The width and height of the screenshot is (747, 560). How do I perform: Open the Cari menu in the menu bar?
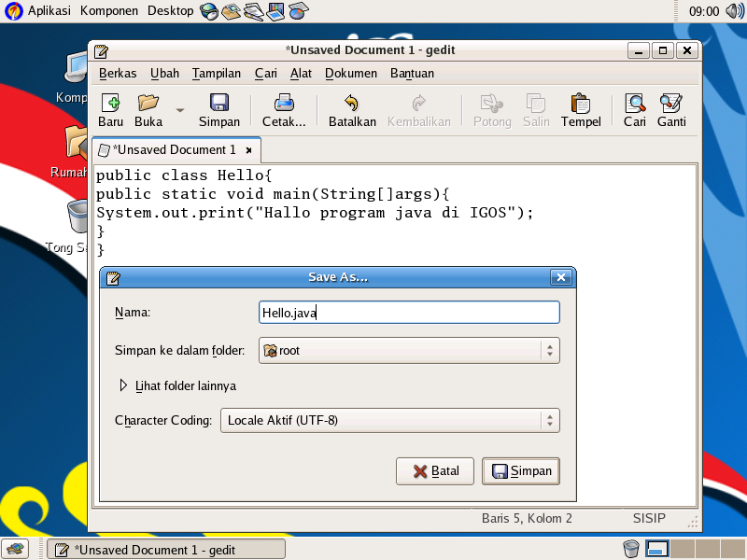pos(265,74)
